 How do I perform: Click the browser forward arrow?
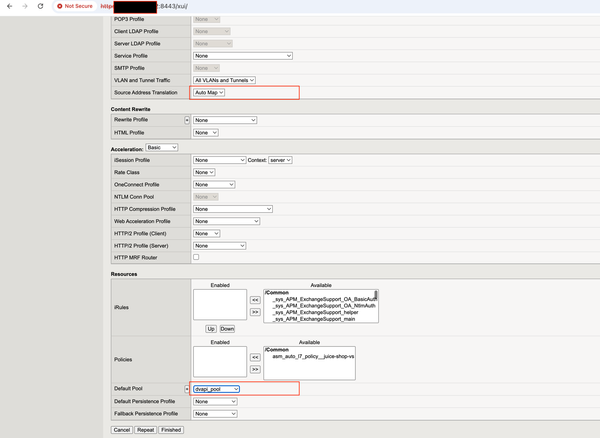[25, 6]
